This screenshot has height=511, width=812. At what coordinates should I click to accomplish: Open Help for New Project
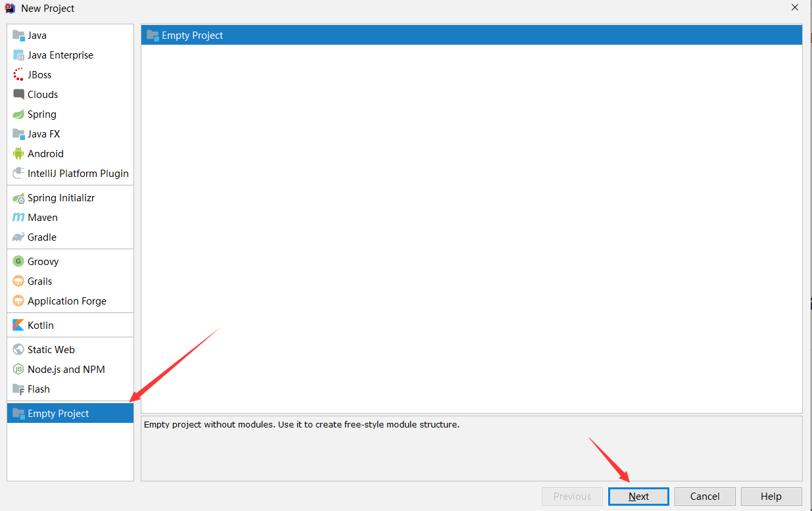coord(771,497)
